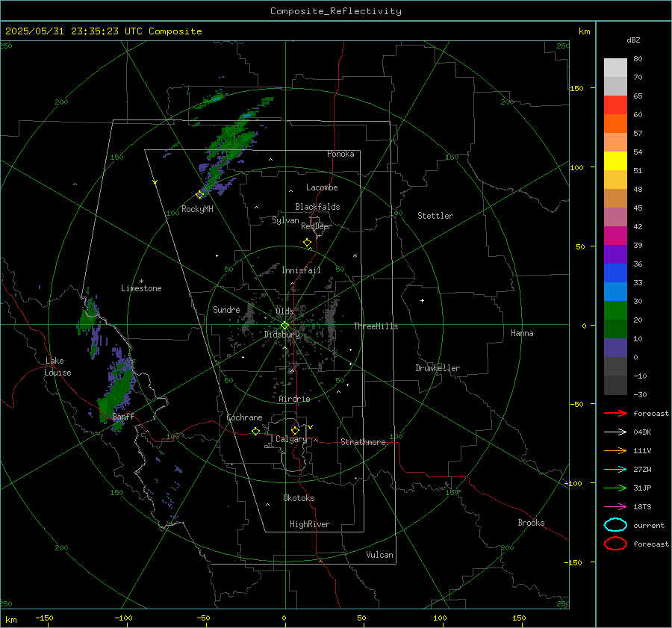Click the RockyMH label
Image resolution: width=672 pixels, height=628 pixels.
click(x=197, y=209)
